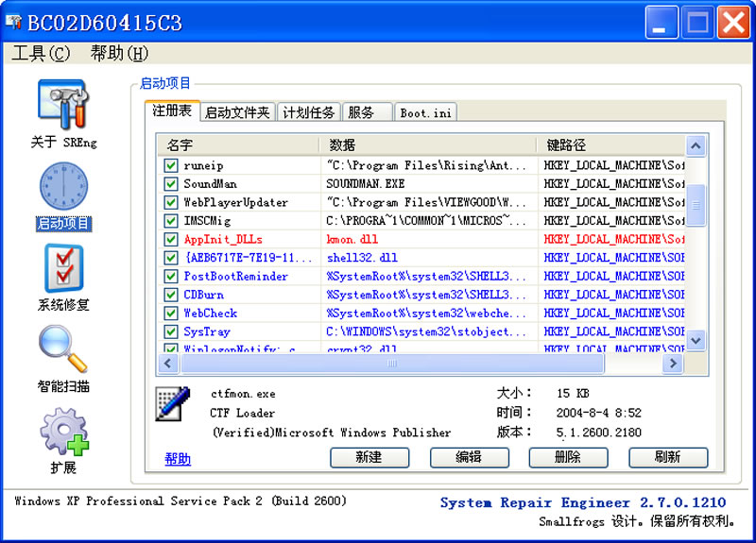Open the 系统修复 checklist icon
756x543 pixels.
[63, 268]
